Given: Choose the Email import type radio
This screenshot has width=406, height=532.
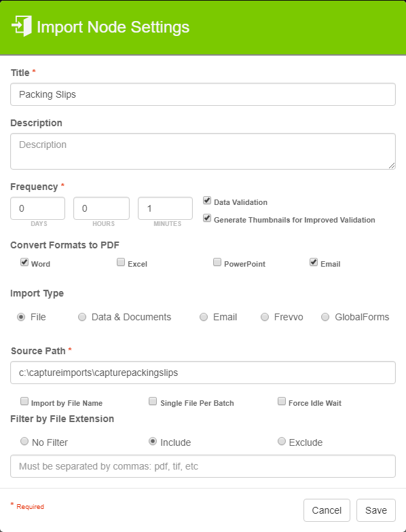Looking at the screenshot, I should click(x=204, y=317).
